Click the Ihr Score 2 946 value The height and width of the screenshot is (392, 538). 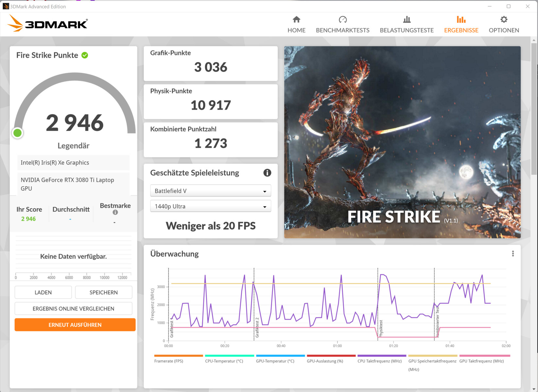pos(28,219)
